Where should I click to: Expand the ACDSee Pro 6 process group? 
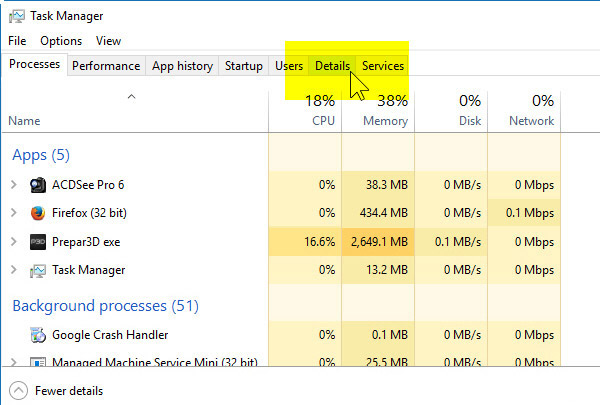[13, 185]
